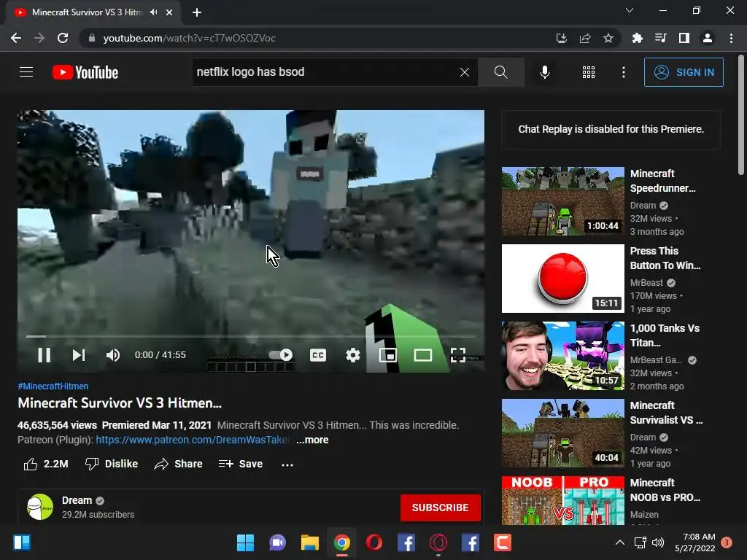The height and width of the screenshot is (560, 747).
Task: Seek on the video progress bar
Action: (251, 336)
